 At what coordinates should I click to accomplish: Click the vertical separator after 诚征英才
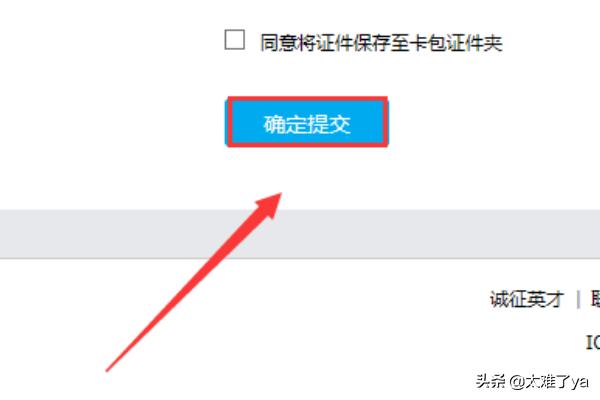tap(578, 299)
